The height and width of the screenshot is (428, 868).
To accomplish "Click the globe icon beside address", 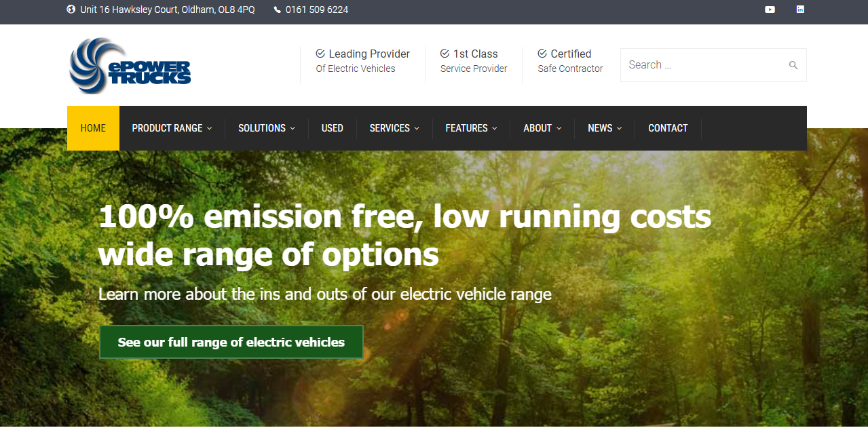I will (71, 9).
